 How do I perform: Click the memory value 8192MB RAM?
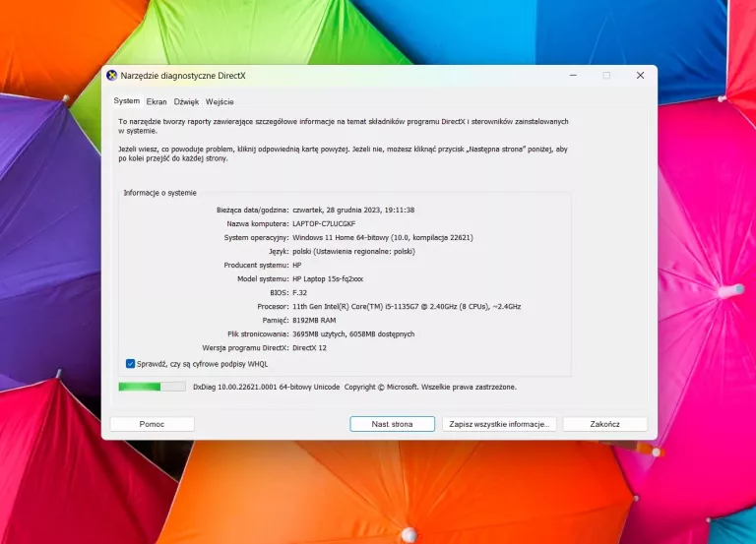[314, 321]
